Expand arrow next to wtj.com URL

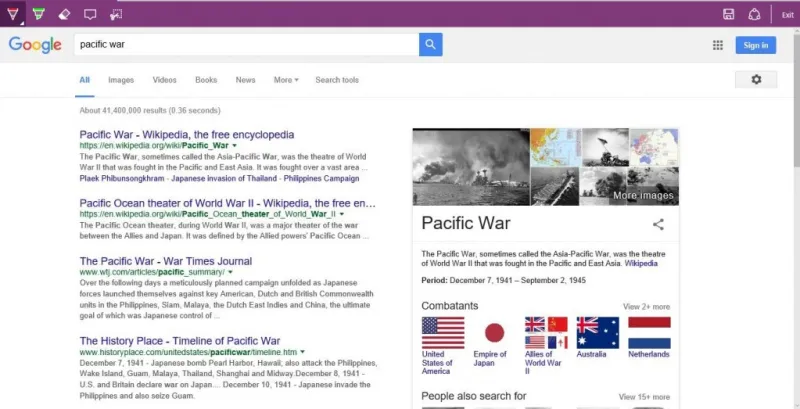pos(230,272)
